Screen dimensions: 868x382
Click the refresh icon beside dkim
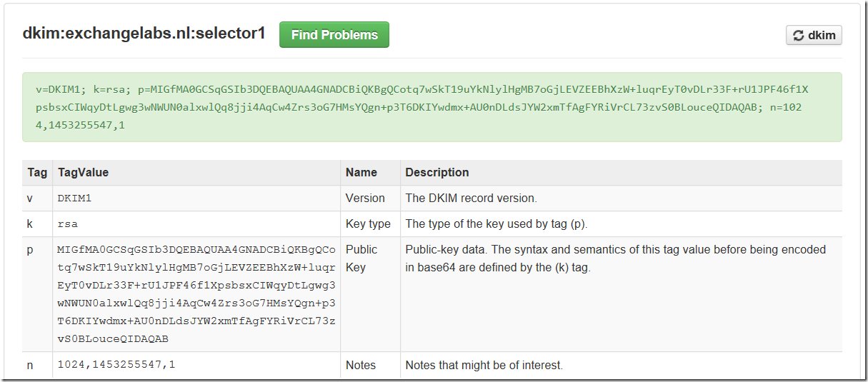(x=798, y=36)
